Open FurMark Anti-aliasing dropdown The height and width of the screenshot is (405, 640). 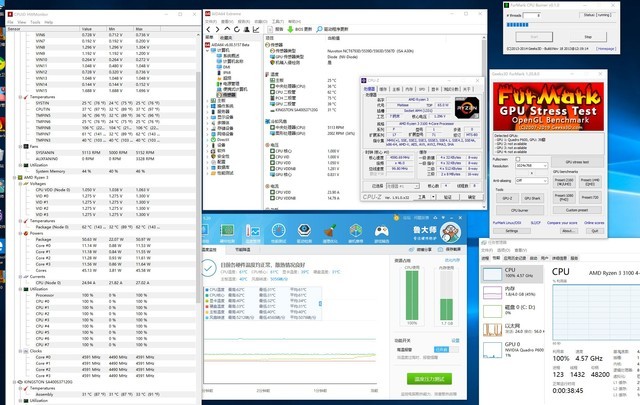(x=531, y=180)
